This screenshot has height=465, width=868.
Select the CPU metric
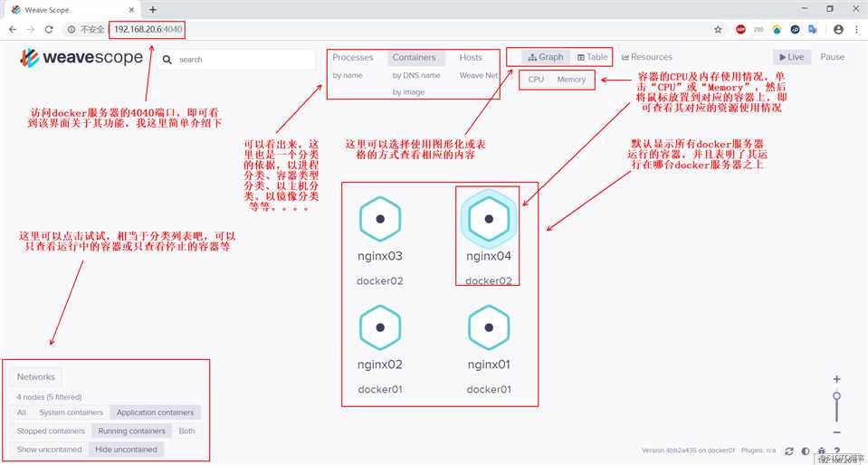(x=536, y=80)
